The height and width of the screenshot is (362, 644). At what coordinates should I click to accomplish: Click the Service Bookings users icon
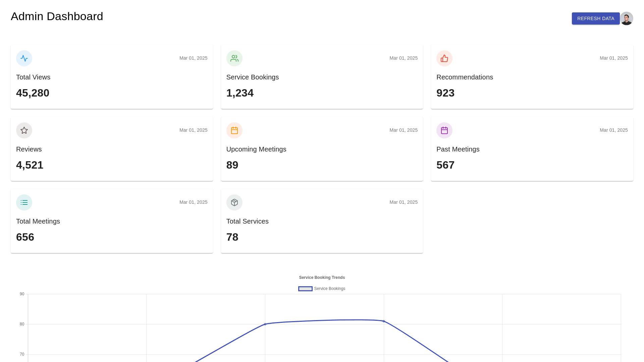click(234, 58)
